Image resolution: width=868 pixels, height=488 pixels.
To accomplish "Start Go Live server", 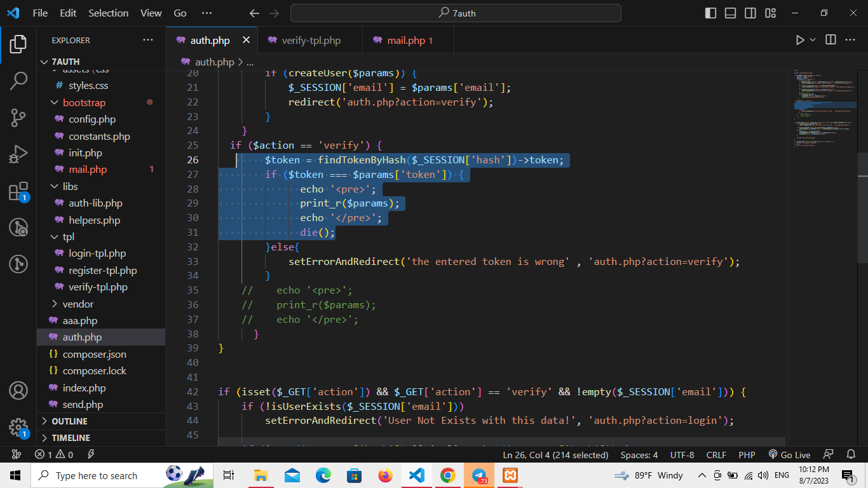I will (x=789, y=454).
